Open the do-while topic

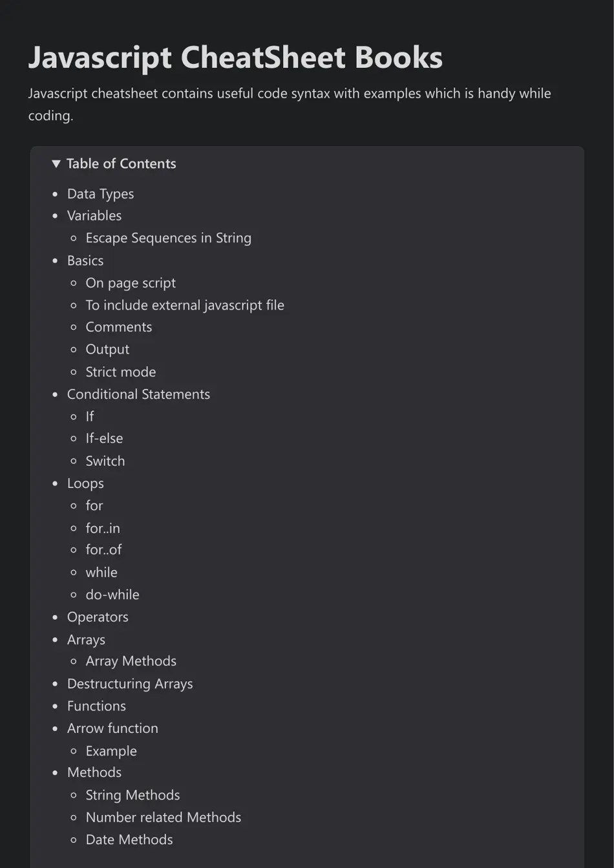pos(112,595)
